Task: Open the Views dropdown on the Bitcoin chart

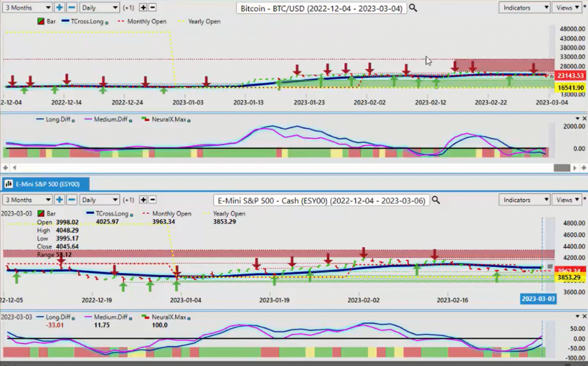Action: tap(567, 7)
